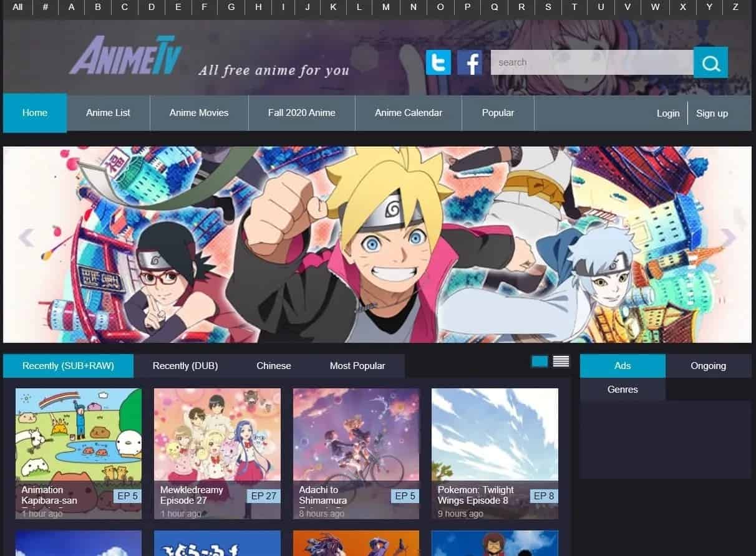Switch to the Genres sidebar tab

point(623,389)
